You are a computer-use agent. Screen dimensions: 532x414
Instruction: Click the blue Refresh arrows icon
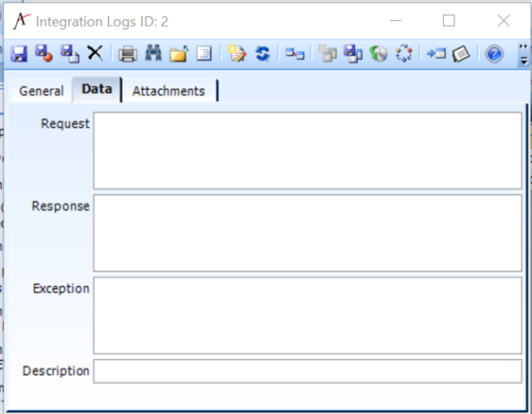click(x=262, y=54)
